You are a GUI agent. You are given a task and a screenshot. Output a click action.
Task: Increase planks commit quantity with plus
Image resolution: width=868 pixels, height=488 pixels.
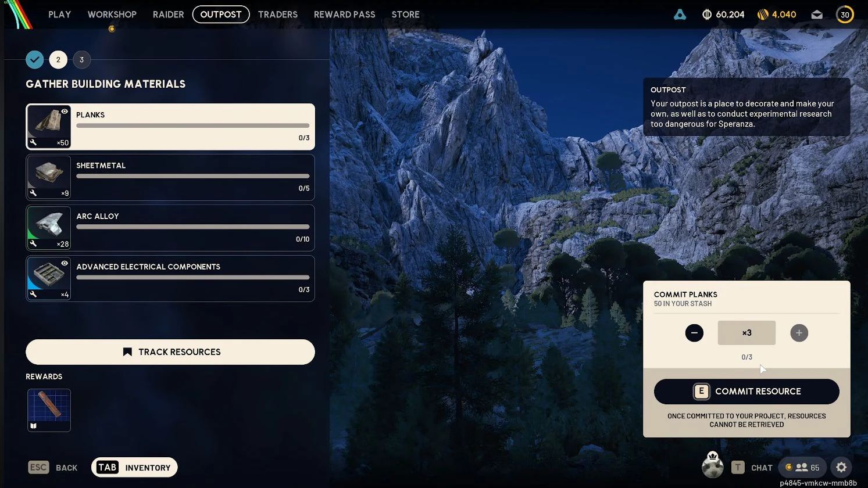799,333
